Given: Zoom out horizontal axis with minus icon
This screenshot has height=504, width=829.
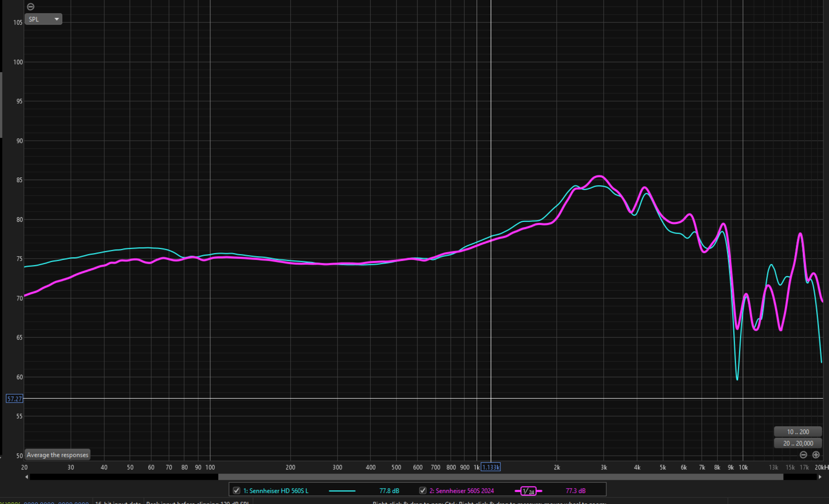Looking at the screenshot, I should pos(803,455).
